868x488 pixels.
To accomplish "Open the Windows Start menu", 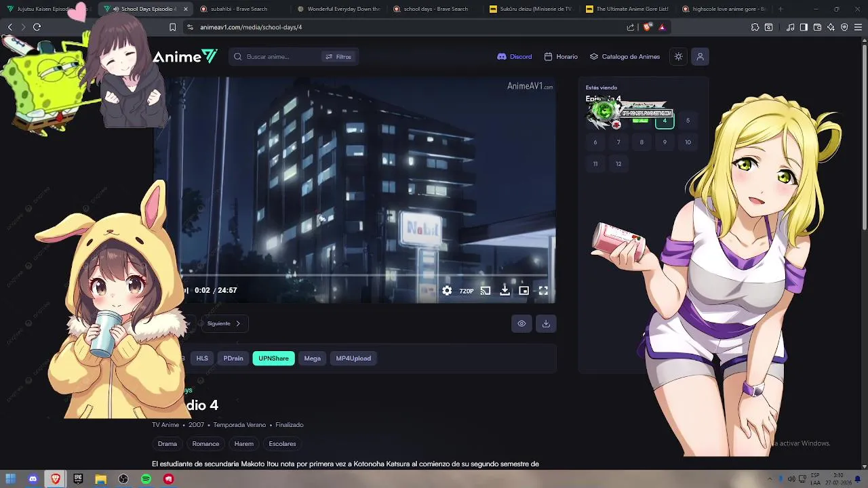I will (x=10, y=479).
